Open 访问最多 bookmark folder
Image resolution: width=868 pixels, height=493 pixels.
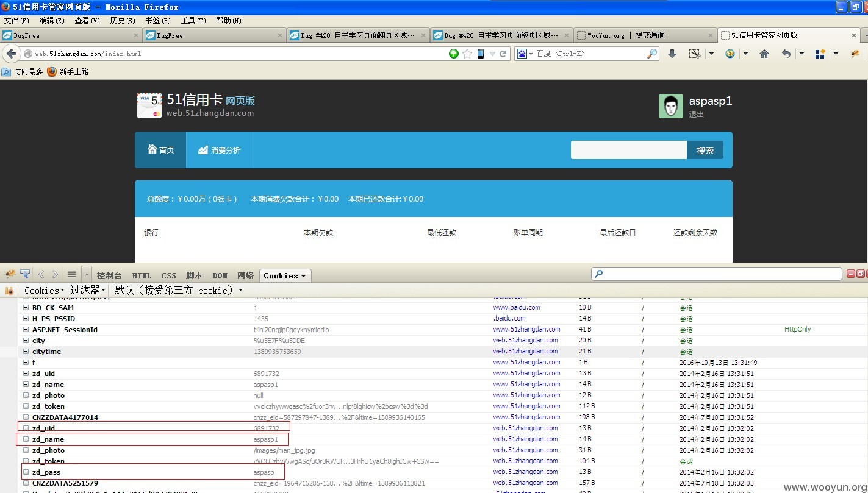pyautogui.click(x=23, y=71)
